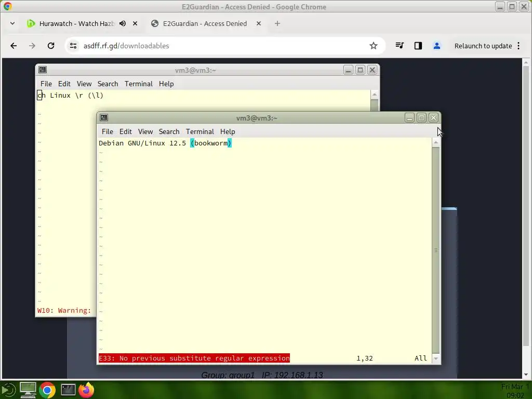Click browser page scrollbar down arrow
The height and width of the screenshot is (399, 532).
coord(526,375)
